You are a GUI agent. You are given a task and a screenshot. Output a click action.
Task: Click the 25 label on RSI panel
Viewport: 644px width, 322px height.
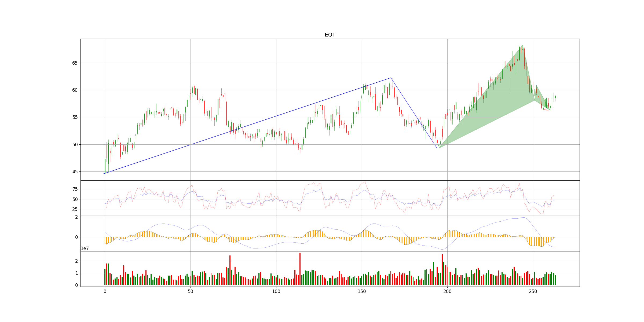[x=75, y=209]
